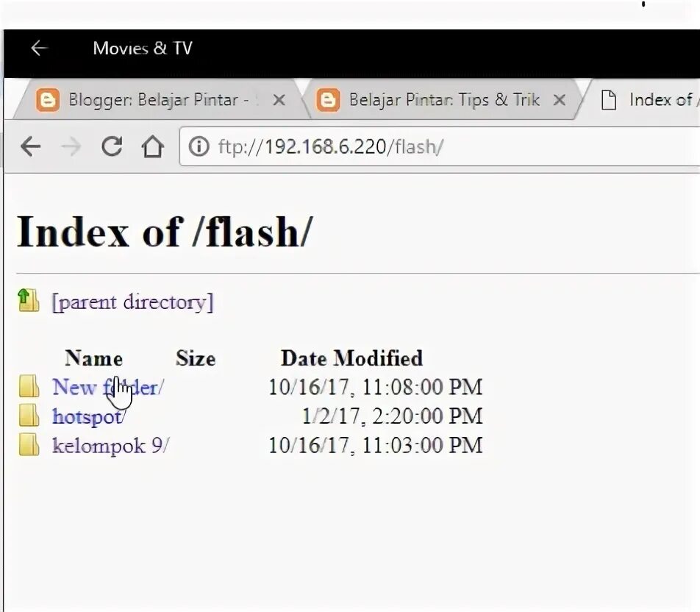Click the page reload icon
Image resolution: width=700 pixels, height=612 pixels.
[112, 146]
